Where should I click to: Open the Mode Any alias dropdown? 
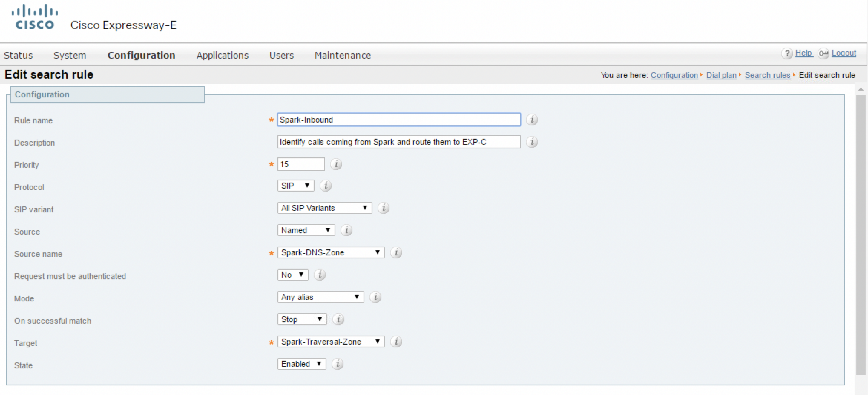click(320, 297)
